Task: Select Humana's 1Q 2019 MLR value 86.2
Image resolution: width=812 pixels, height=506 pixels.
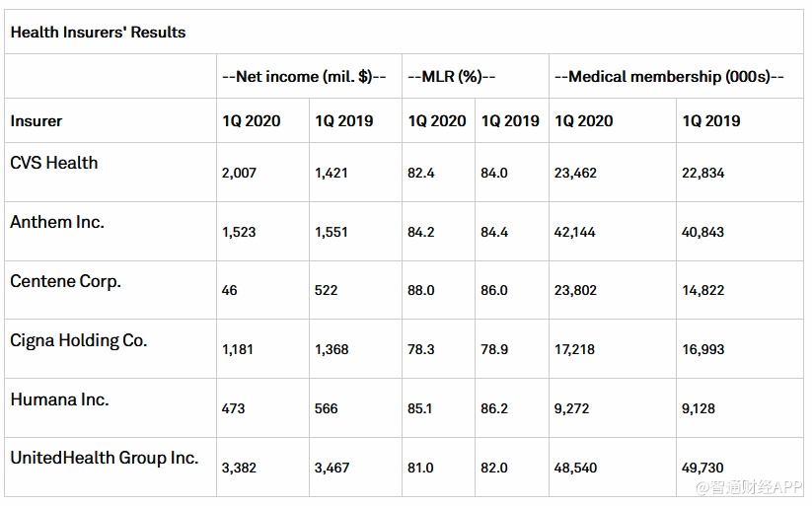Action: (497, 408)
